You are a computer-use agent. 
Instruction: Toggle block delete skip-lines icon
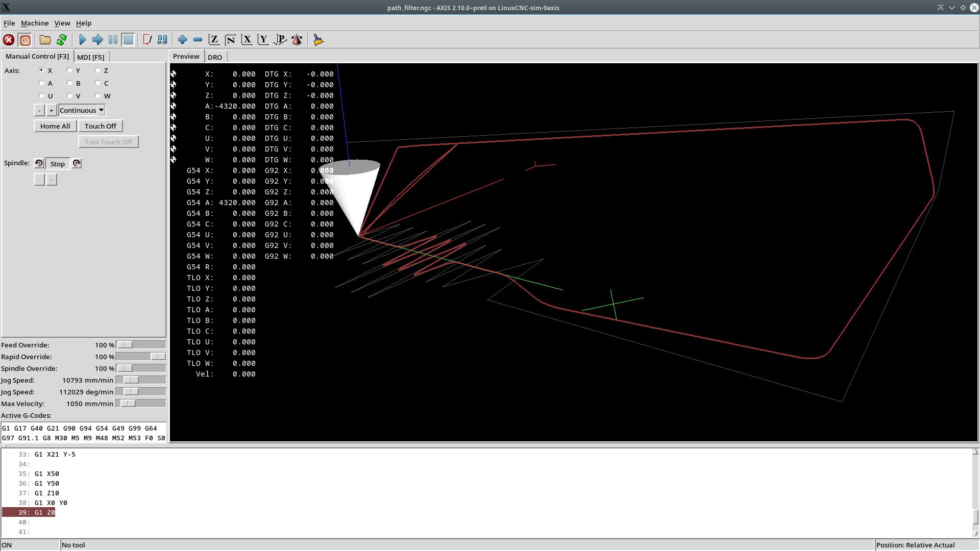point(148,40)
